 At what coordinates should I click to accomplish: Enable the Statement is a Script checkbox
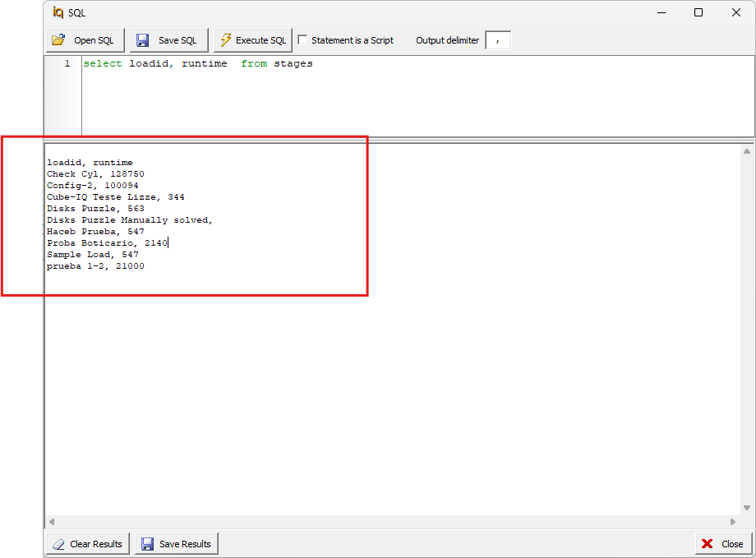(x=302, y=39)
